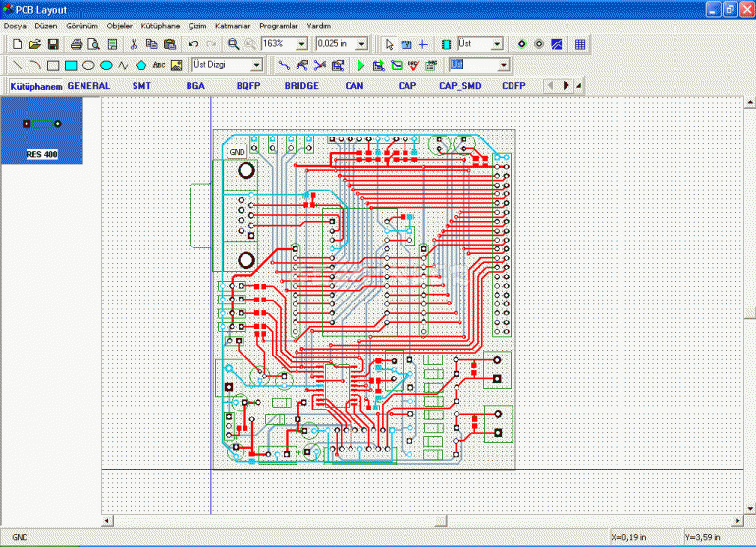756x547 pixels.
Task: Click the zoom in magnifier icon
Action: 234,45
